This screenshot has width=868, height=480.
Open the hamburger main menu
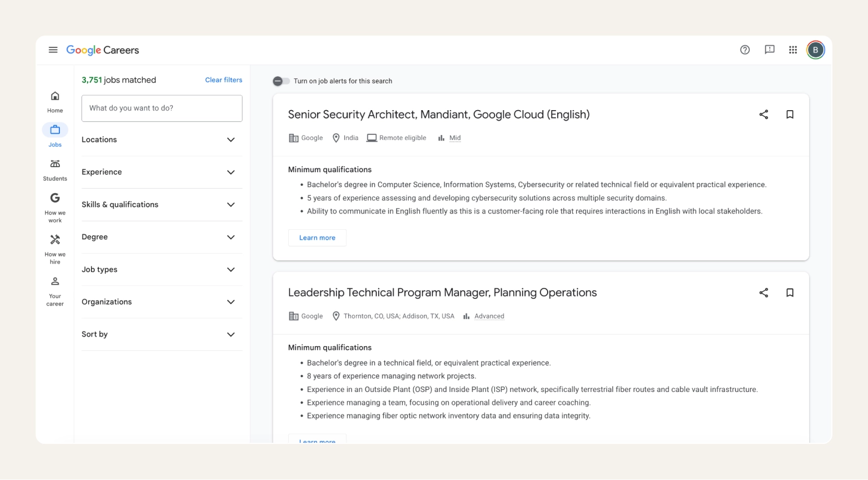coord(53,50)
